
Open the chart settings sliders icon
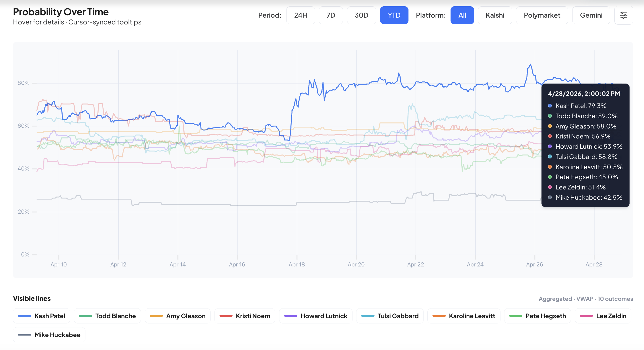623,15
